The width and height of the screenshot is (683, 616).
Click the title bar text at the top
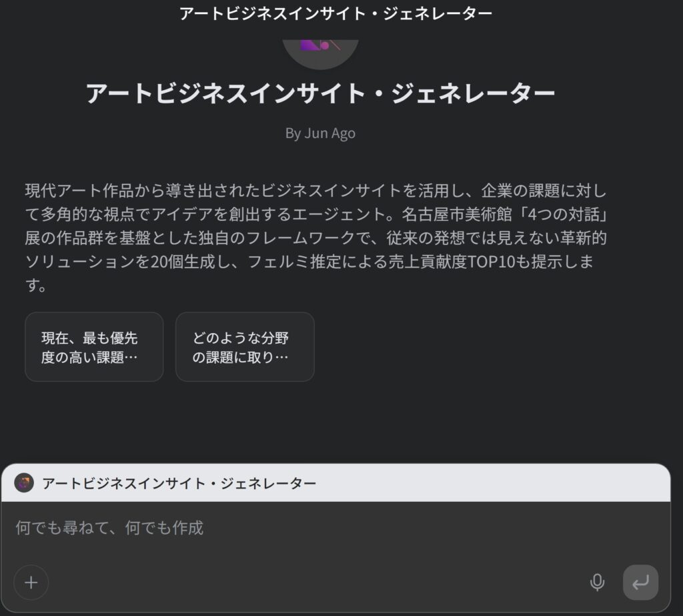(x=335, y=13)
